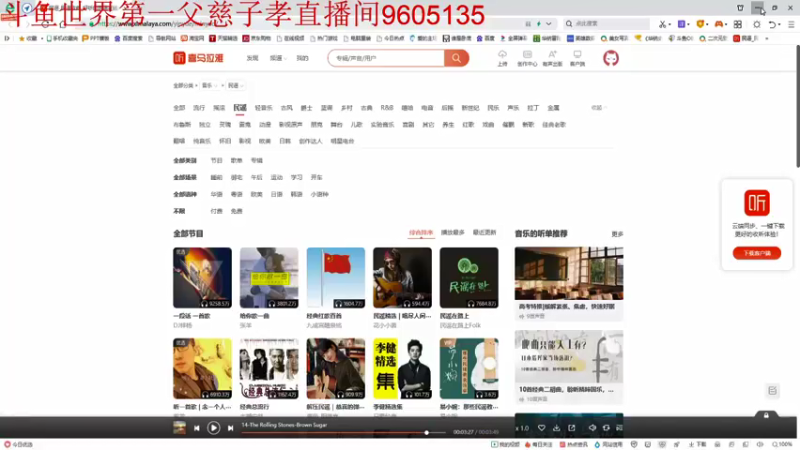
Task: Open 我的 in top navigation
Action: (303, 58)
